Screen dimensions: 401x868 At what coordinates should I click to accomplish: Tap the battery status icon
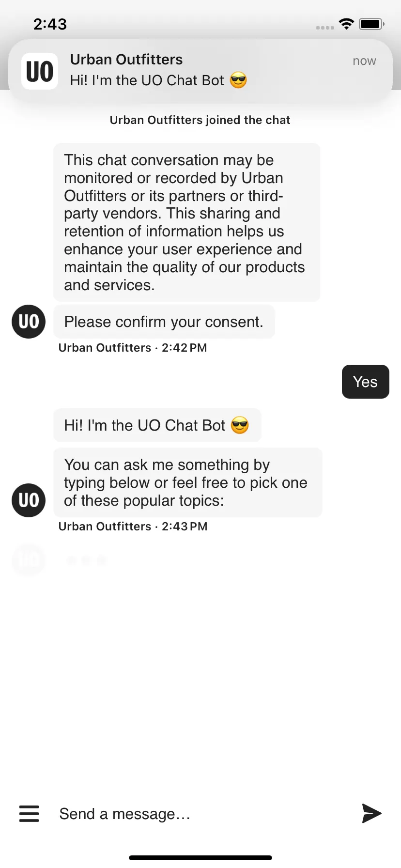371,24
